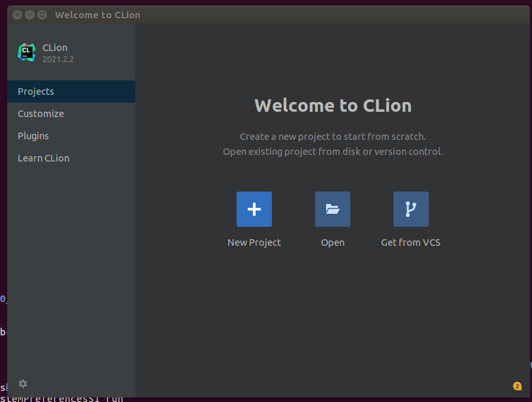Show the notifications badge with 2 events
The image size is (532, 402).
(517, 386)
